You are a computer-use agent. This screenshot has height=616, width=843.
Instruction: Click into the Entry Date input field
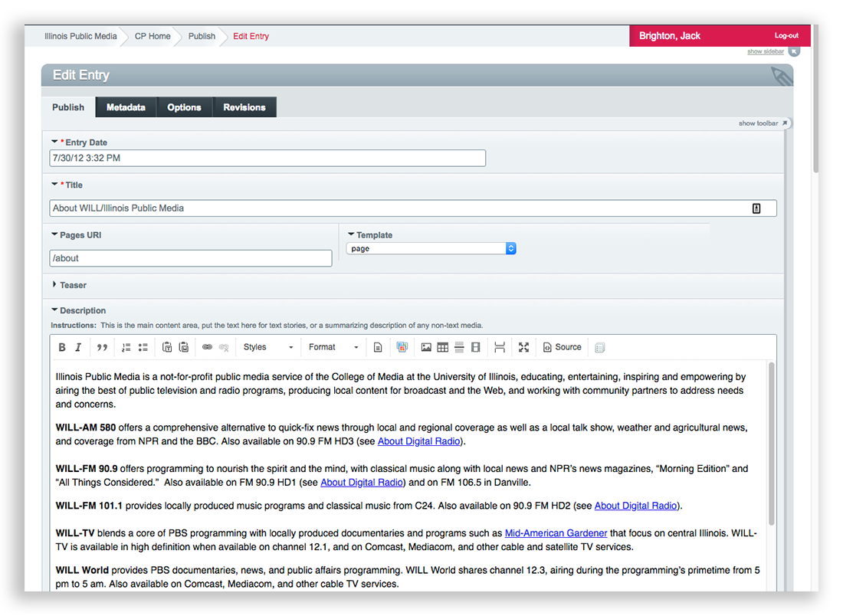(x=267, y=158)
